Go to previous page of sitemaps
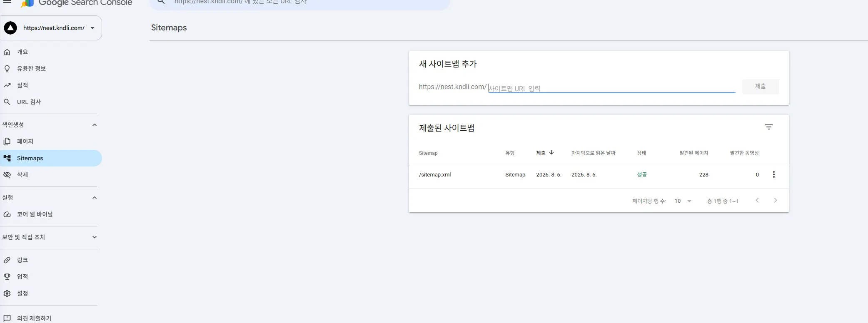Viewport: 868px width, 323px height. point(757,201)
